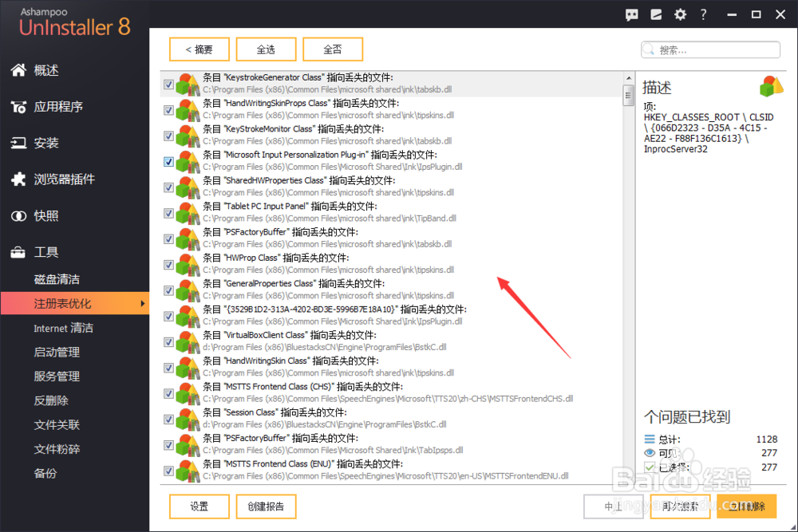
Task: Click the cubes icon of KeyStrokeMonitor Class entry
Action: pos(188,136)
